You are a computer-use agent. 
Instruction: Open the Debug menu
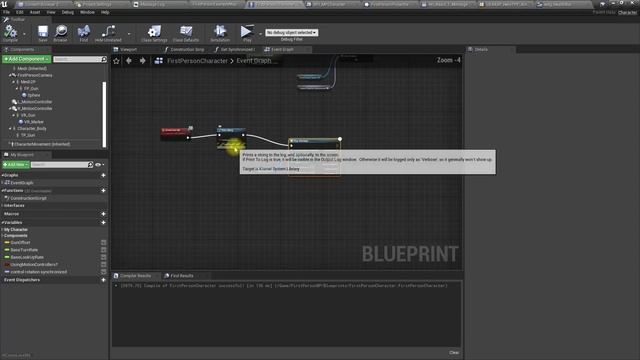(68, 12)
